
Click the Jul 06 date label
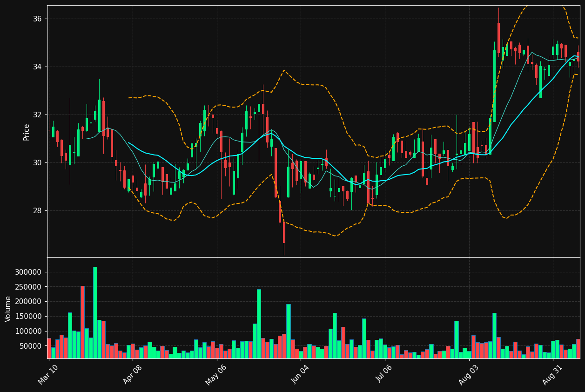point(384,374)
